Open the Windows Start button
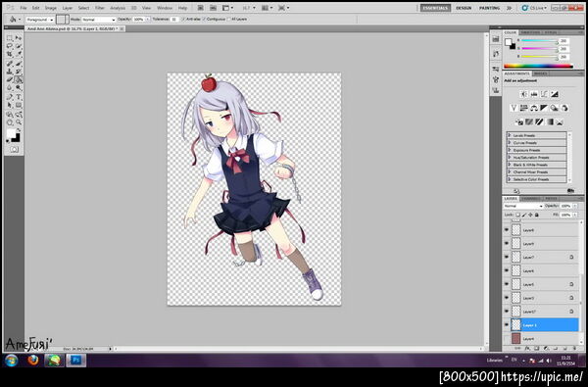Viewport: 588px width, 387px height. click(x=11, y=361)
